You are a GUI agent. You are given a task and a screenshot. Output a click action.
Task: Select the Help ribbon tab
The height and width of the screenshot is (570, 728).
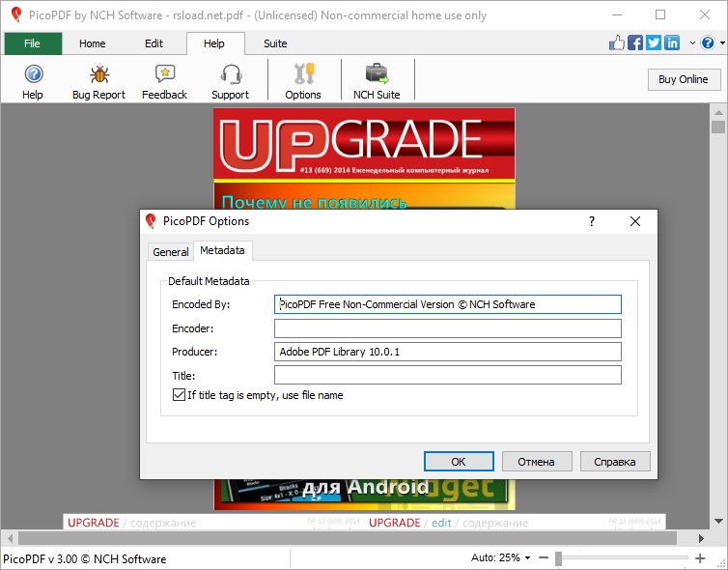coord(214,43)
